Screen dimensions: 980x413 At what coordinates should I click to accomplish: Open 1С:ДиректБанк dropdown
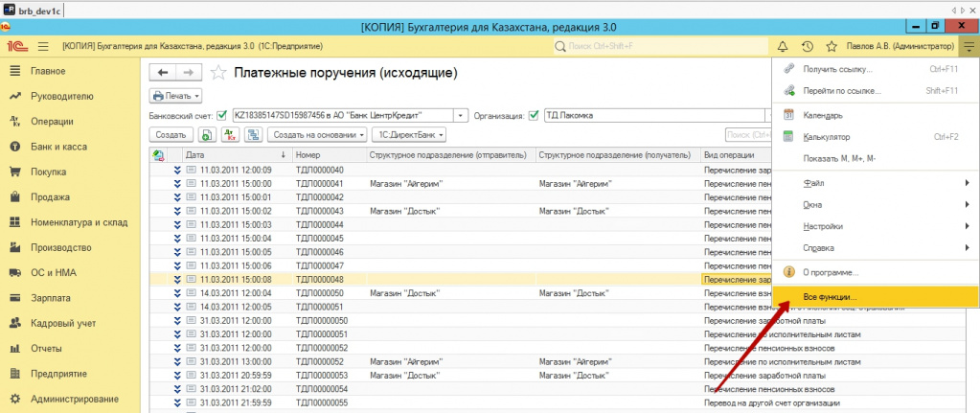coord(409,134)
